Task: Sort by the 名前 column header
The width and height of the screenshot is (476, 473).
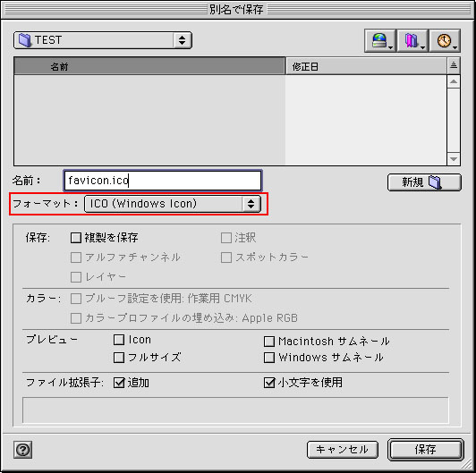Action: [x=149, y=66]
